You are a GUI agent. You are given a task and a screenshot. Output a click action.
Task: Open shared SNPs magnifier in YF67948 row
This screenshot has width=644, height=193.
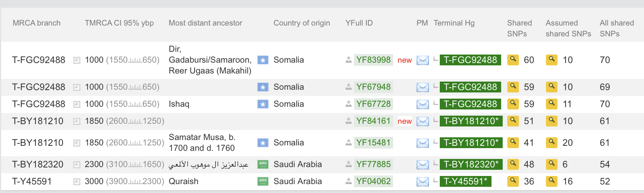(x=513, y=87)
